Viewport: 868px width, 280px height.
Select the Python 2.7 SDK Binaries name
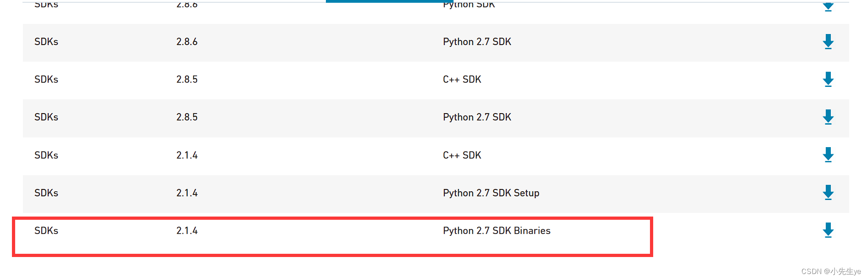pyautogui.click(x=497, y=231)
